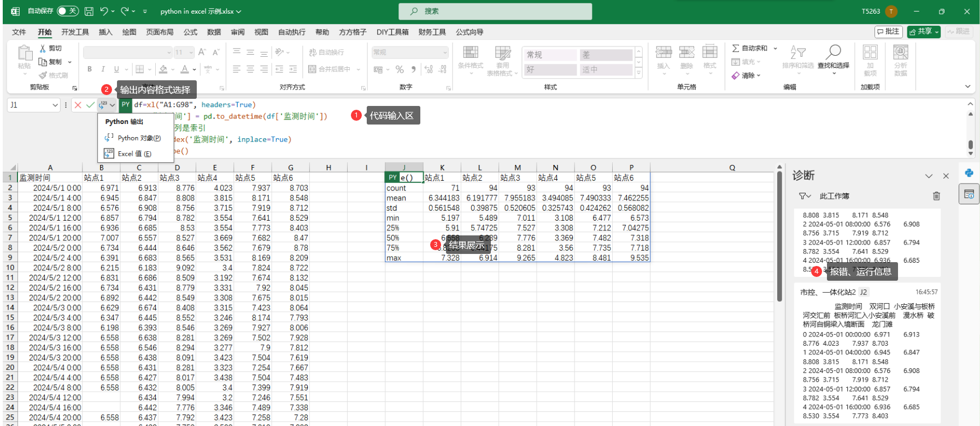
Task: Click the 批注 comments button
Action: point(889,32)
